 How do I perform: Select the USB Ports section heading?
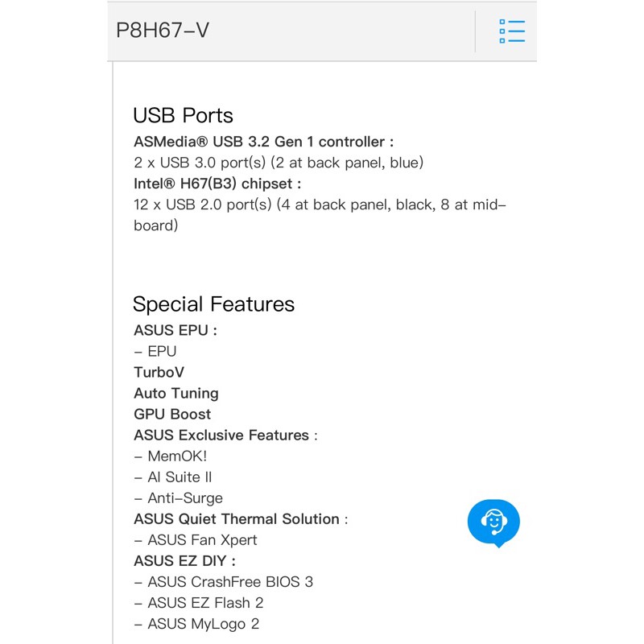pyautogui.click(x=183, y=115)
